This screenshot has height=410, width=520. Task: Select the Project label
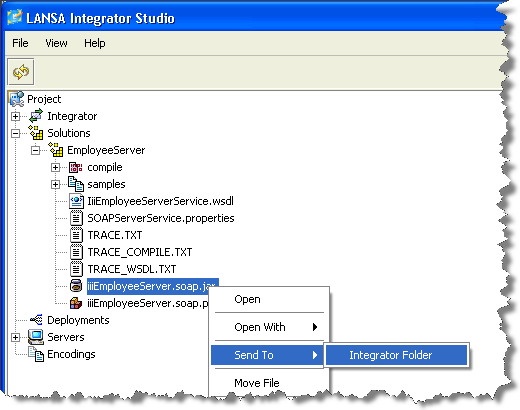coord(44,99)
